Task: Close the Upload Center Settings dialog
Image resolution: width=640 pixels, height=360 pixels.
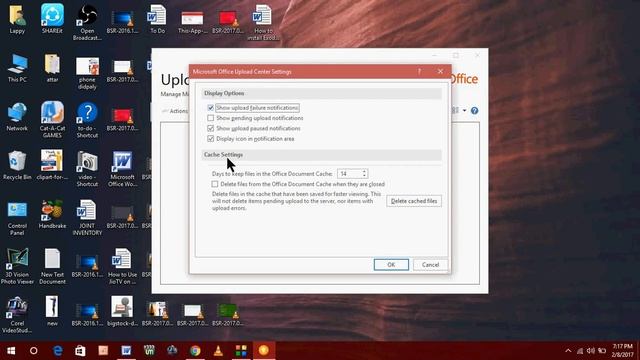Action: click(440, 71)
